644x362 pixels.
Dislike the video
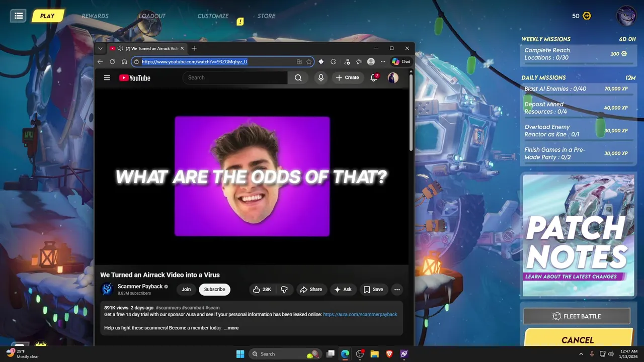point(284,289)
